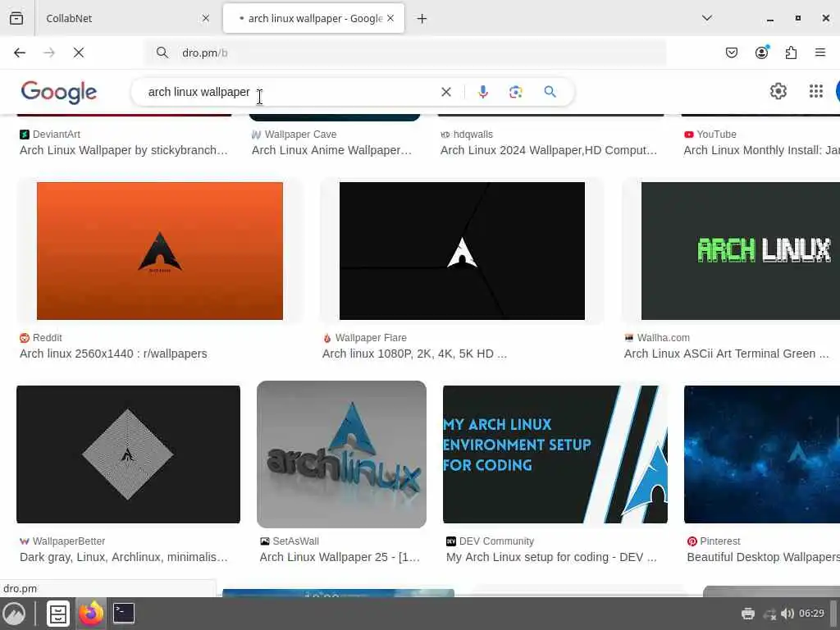
Task: Open Google Lens image search
Action: (x=516, y=92)
